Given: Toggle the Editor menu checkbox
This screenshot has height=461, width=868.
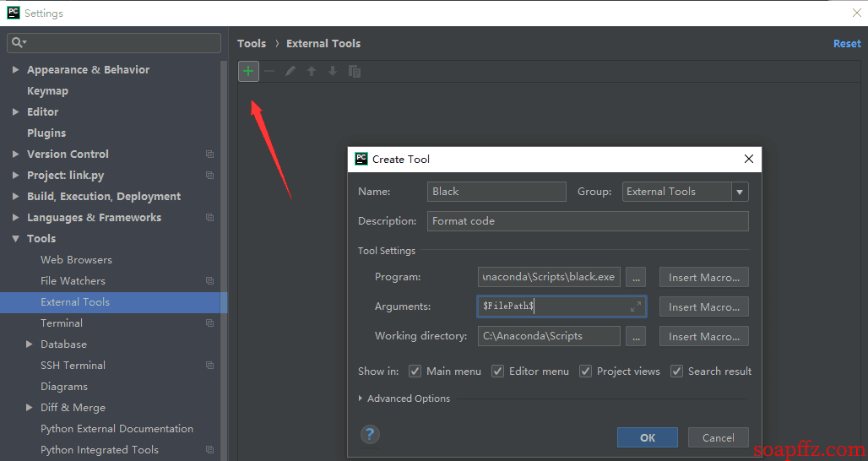Looking at the screenshot, I should [x=497, y=371].
